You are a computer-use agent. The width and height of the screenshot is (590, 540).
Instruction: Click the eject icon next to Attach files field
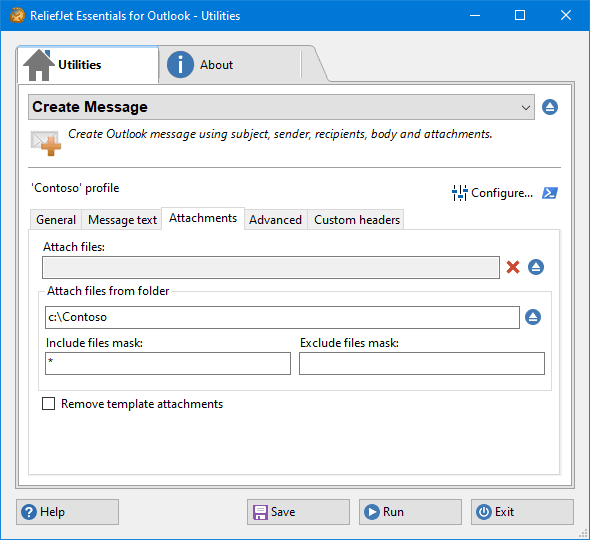coord(536,267)
